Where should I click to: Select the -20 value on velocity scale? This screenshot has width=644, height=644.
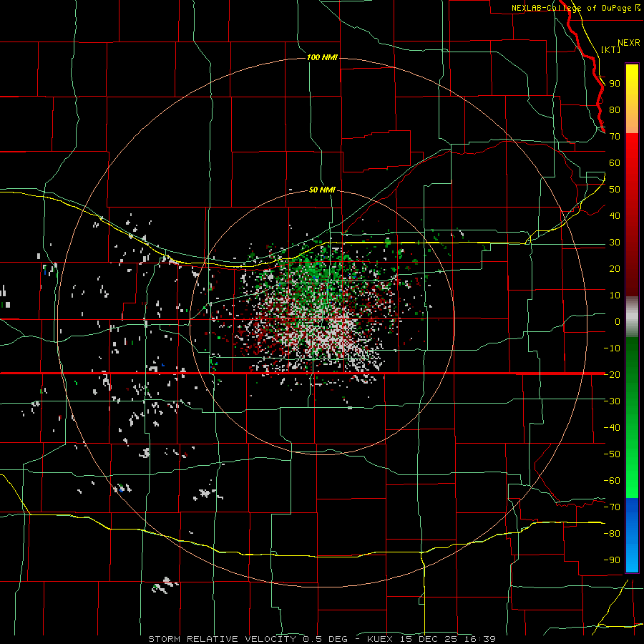(x=612, y=374)
